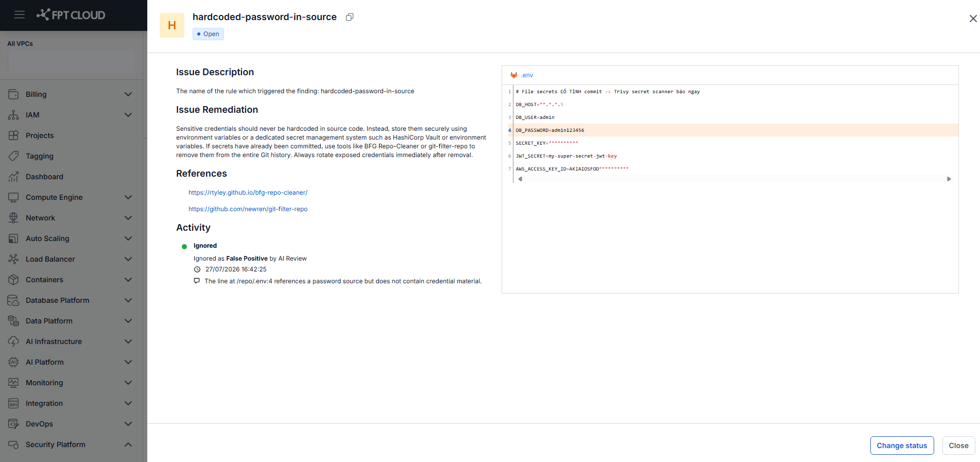
Task: Click the Network globe icon
Action: pyautogui.click(x=13, y=218)
